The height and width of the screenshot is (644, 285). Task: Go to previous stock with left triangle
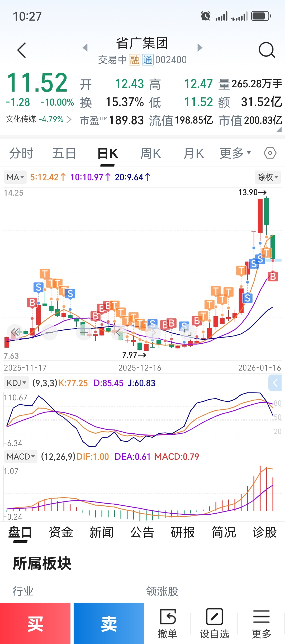point(85,48)
